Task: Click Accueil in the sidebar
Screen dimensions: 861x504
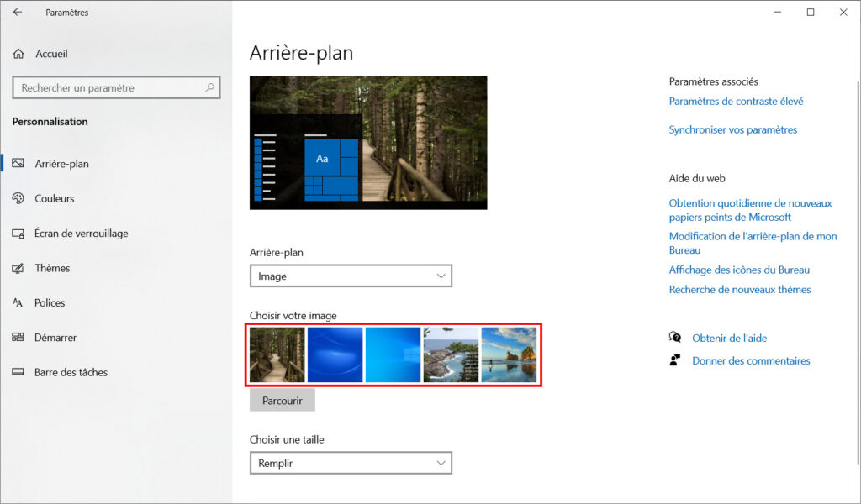Action: coord(51,54)
